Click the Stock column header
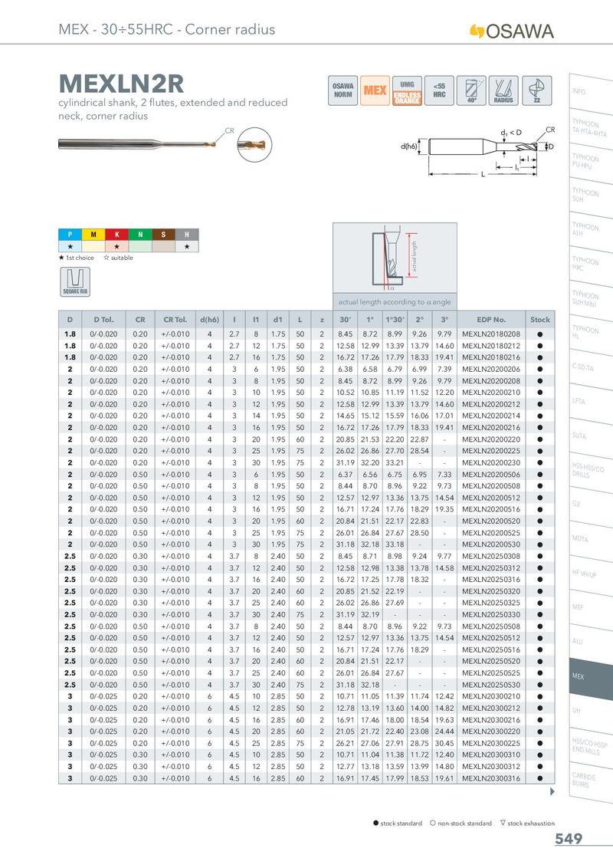This screenshot has height=868, width=613. [x=540, y=320]
